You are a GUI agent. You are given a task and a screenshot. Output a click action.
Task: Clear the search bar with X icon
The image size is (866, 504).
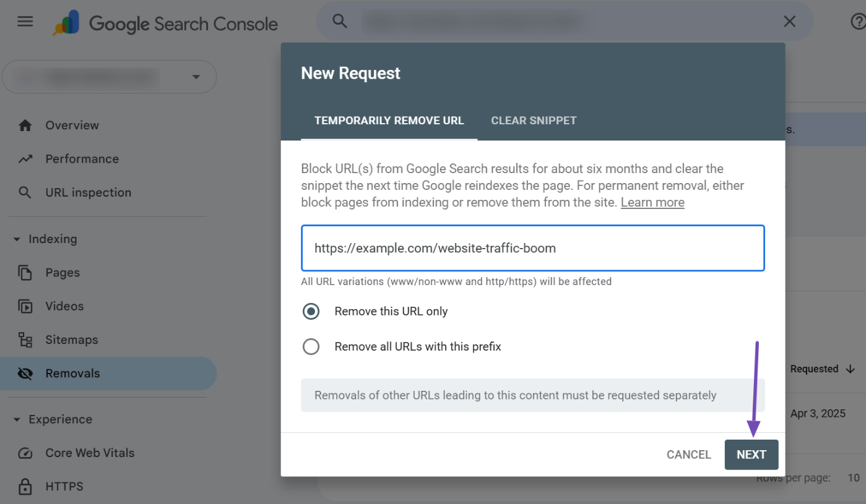[789, 22]
